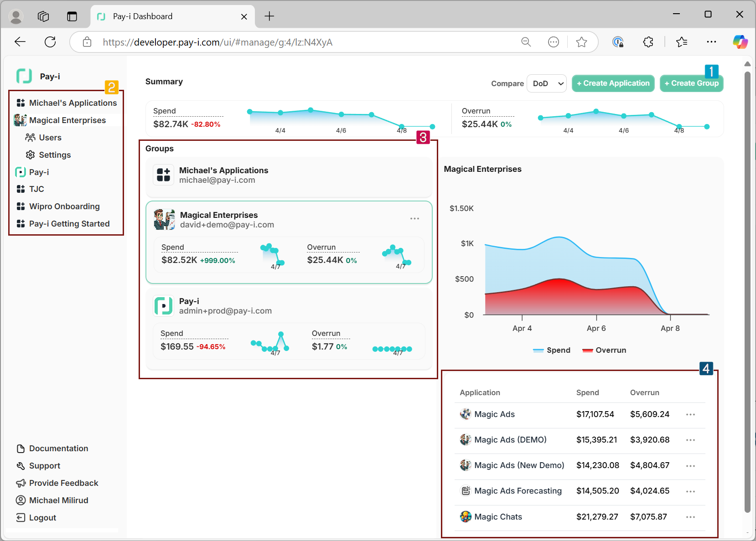
Task: Click the page's vertical scrollbar
Action: coord(747,292)
